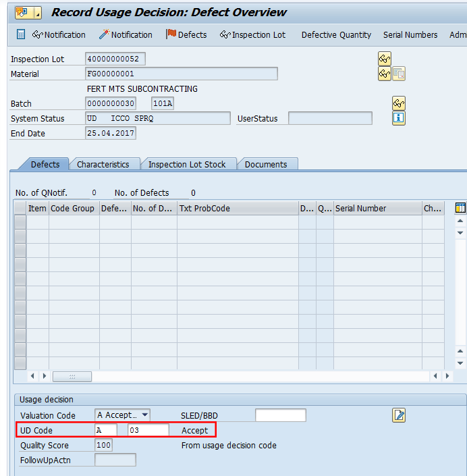Click the long text edit icon near SLED/BBD
This screenshot has height=476, width=467.
[x=399, y=415]
